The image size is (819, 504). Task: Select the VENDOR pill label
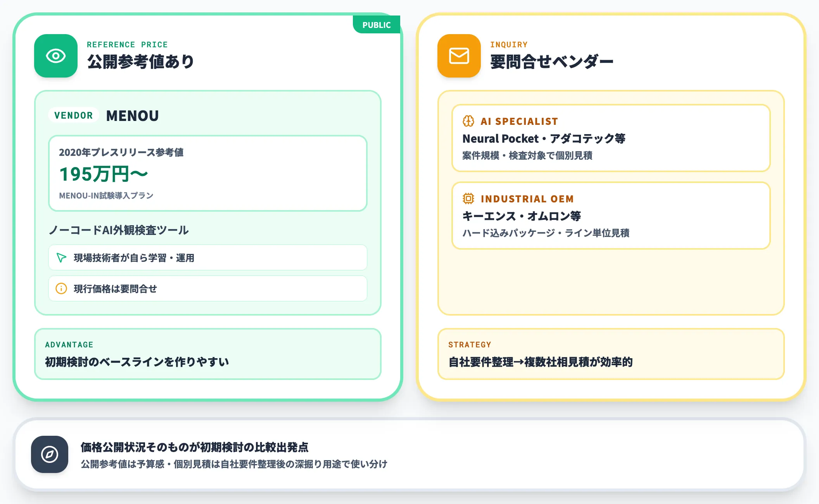pyautogui.click(x=73, y=115)
